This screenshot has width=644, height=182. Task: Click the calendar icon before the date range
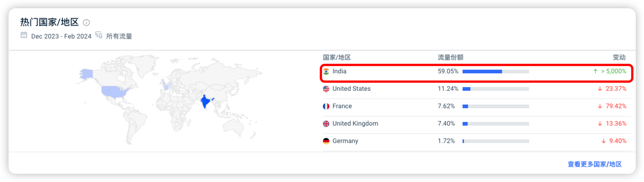pyautogui.click(x=24, y=35)
